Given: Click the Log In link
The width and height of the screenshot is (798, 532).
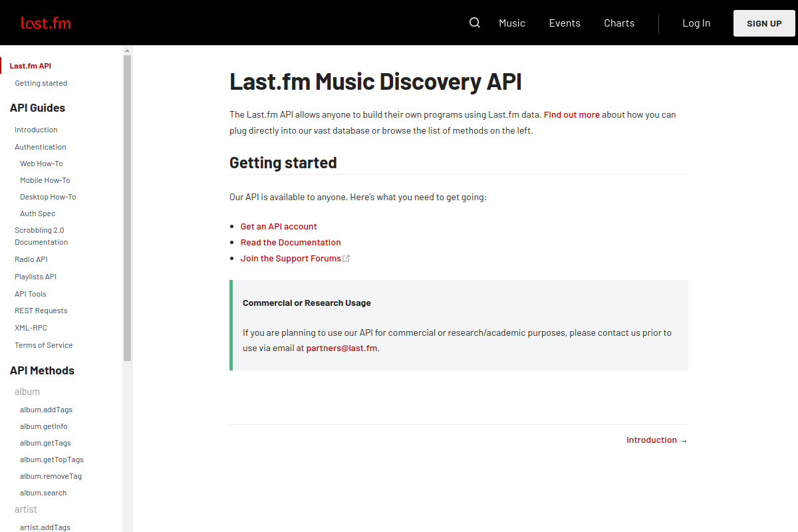Looking at the screenshot, I should click(696, 23).
